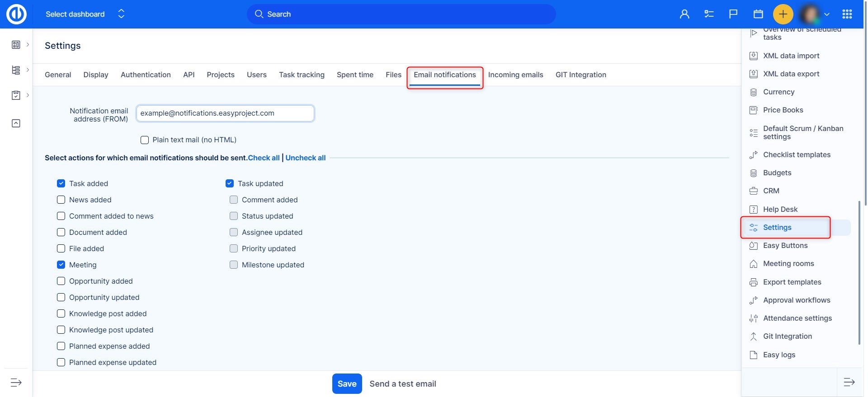This screenshot has width=868, height=397.
Task: Click the collapse right sidebar arrow icon
Action: tap(849, 383)
